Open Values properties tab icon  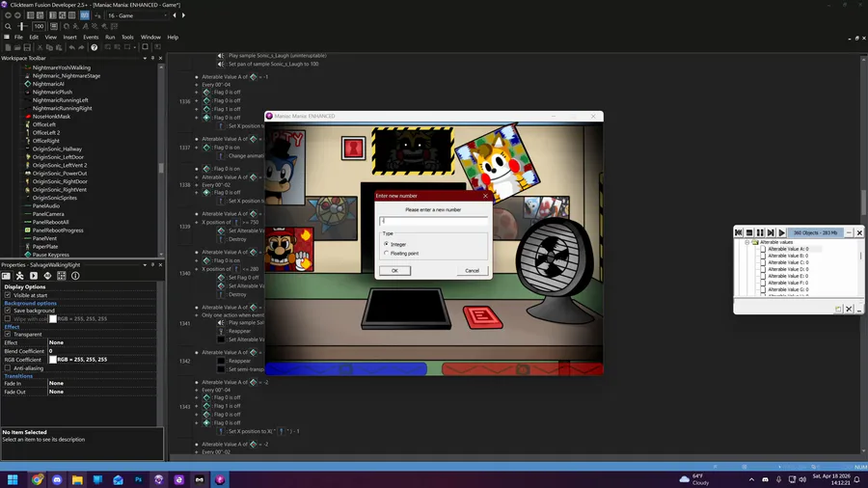pos(47,276)
